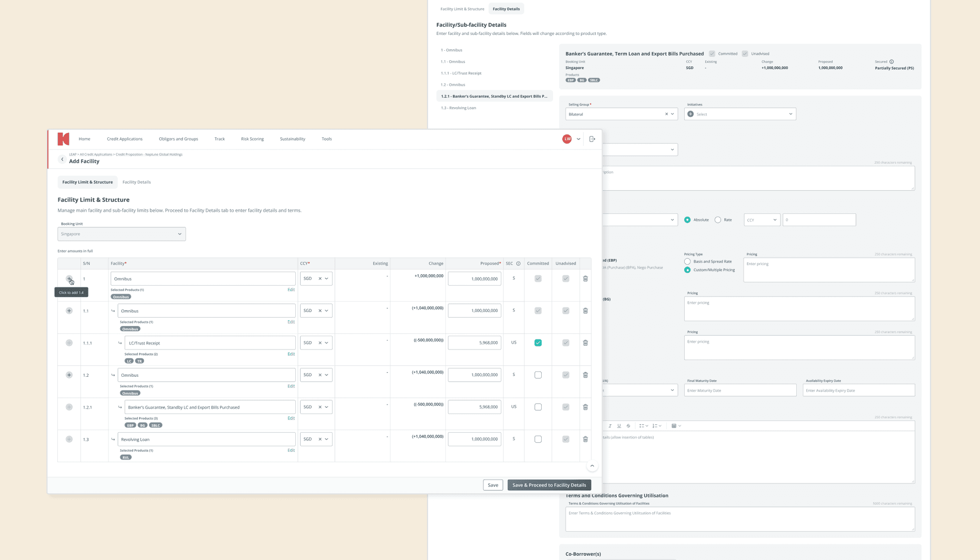Open the Booking Unit Singapore dropdown
This screenshot has height=560, width=980.
point(122,234)
